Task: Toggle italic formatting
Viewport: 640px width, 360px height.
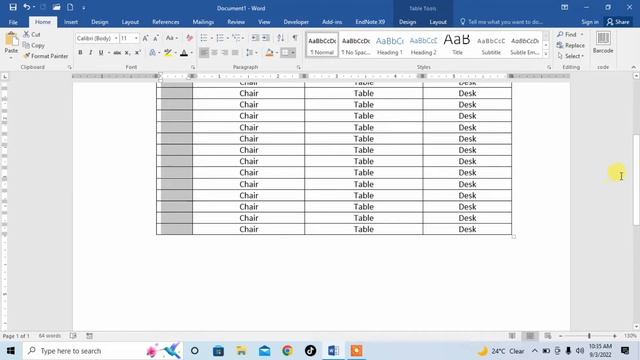Action: 91,53
